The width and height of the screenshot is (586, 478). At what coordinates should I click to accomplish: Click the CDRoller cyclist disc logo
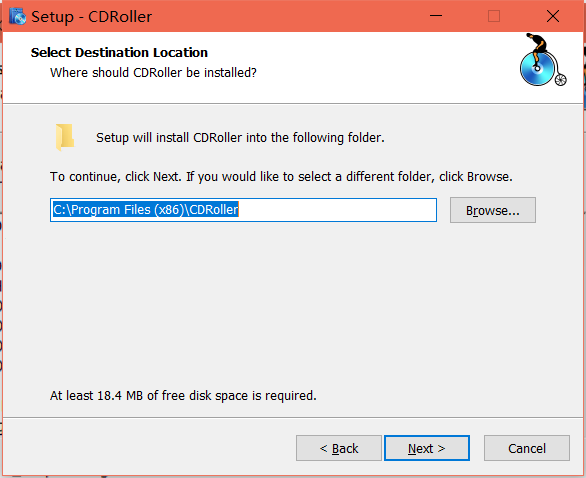pyautogui.click(x=543, y=60)
